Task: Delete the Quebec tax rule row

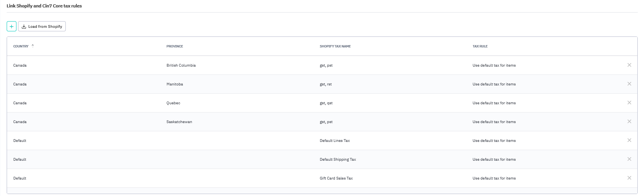Action: 629,103
